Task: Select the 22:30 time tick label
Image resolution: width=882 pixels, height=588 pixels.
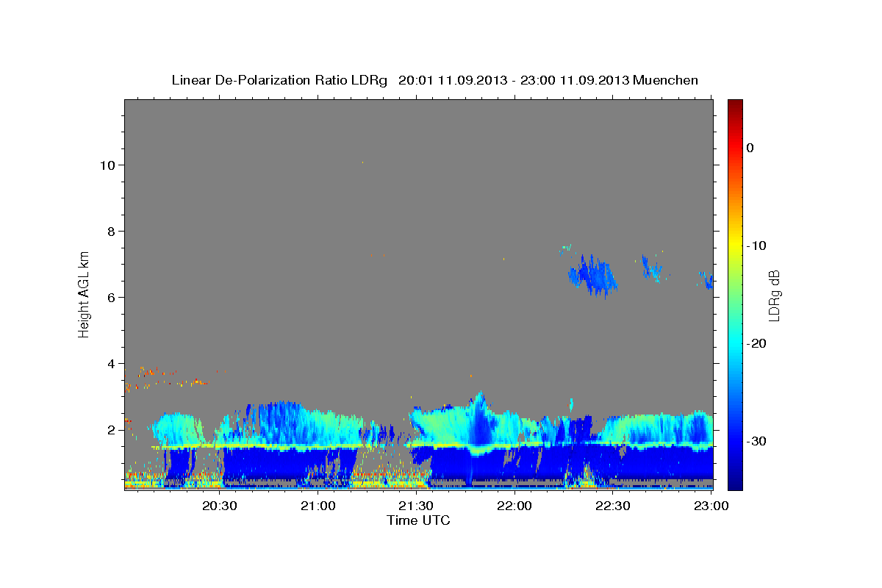Action: click(x=612, y=506)
